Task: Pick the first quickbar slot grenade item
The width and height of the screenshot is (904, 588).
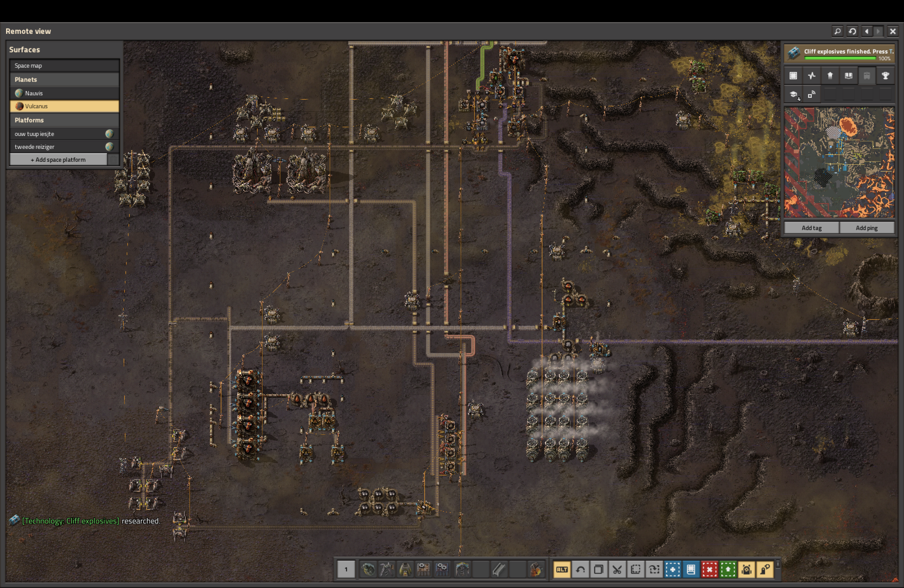Action: (x=368, y=569)
